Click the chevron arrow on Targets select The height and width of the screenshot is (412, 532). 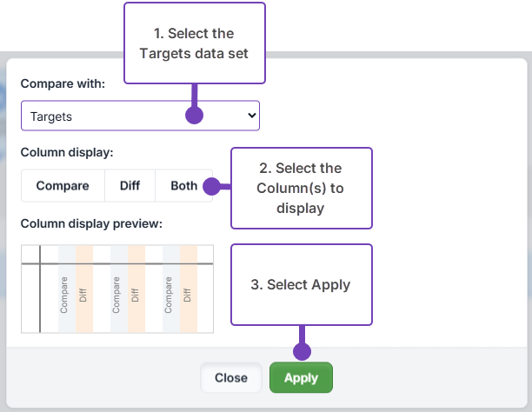(251, 115)
